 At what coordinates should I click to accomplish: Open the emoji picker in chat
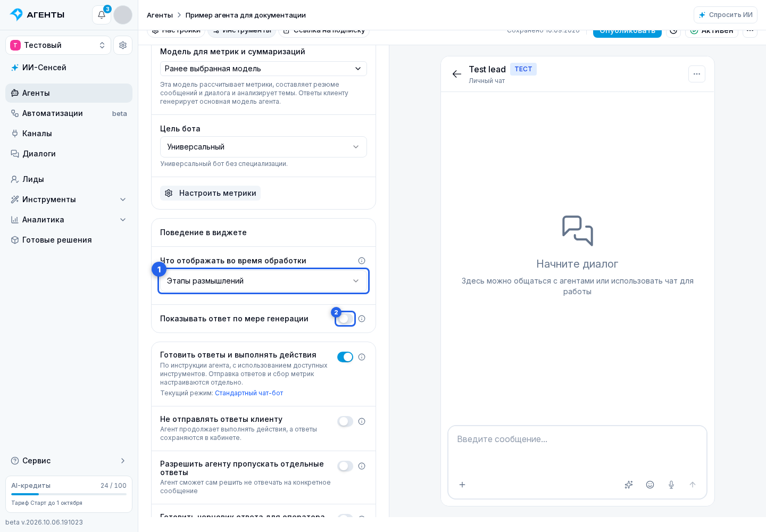coord(650,485)
